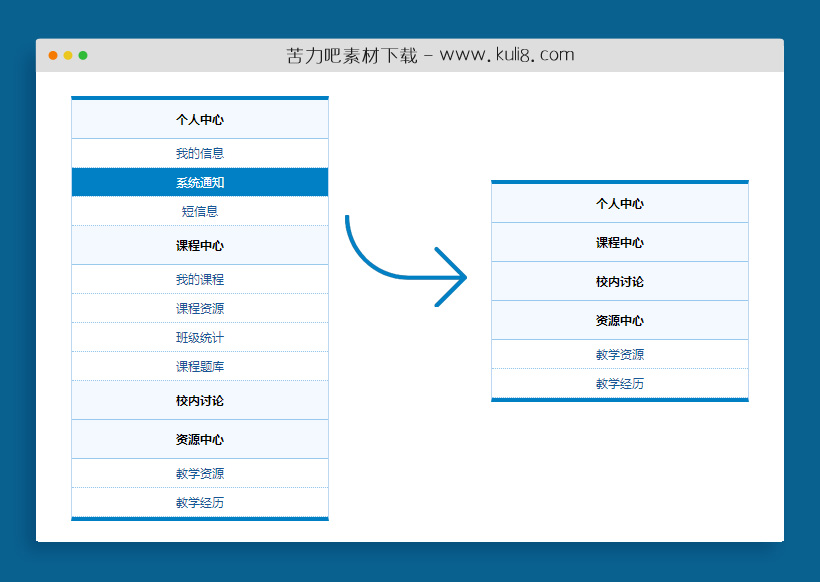Collapse 个人中心 header in left expanded menu
820x582 pixels.
click(x=200, y=120)
